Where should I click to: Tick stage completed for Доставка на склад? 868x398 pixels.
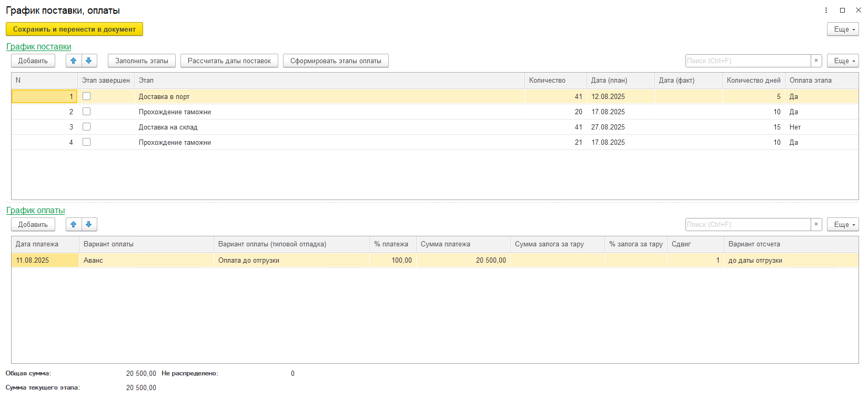pyautogui.click(x=87, y=127)
